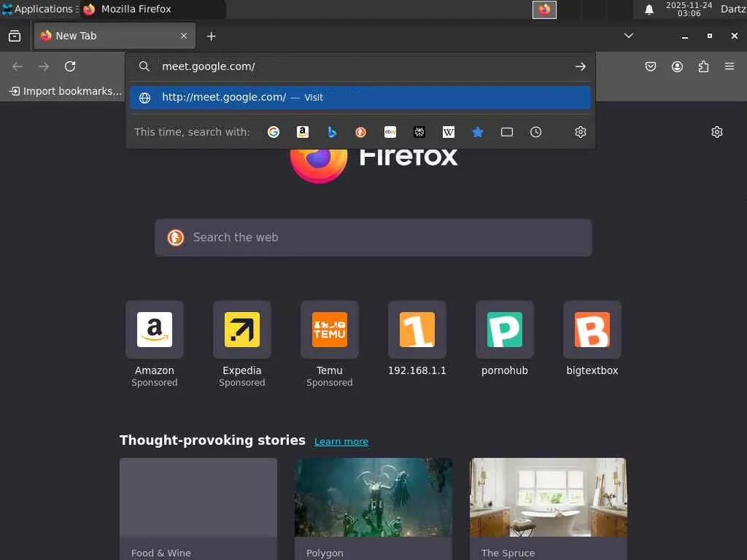Open The Spruce story card
This screenshot has height=560, width=747.
pos(549,508)
